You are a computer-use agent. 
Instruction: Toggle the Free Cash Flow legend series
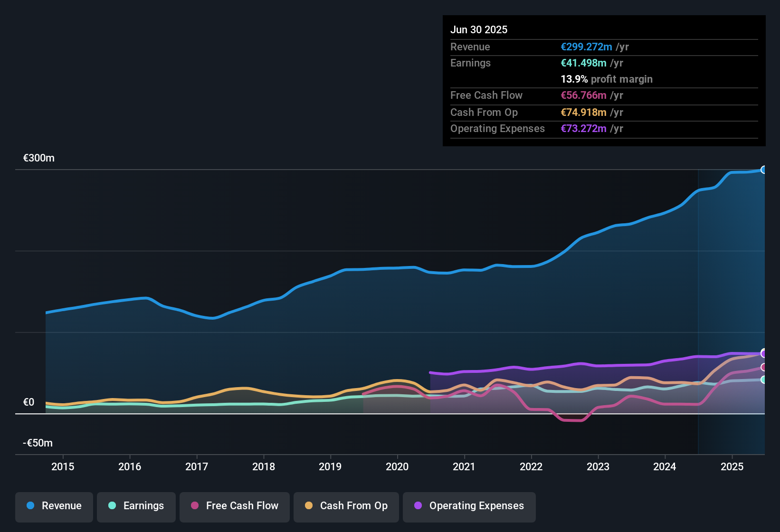235,506
